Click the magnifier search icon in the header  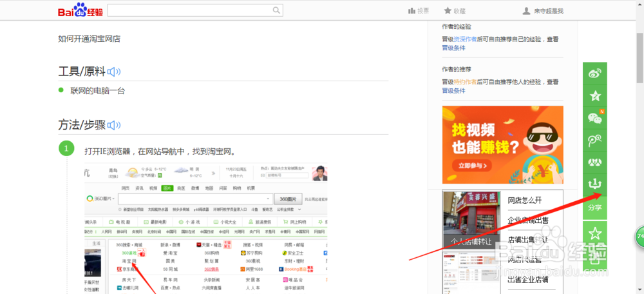point(277,10)
